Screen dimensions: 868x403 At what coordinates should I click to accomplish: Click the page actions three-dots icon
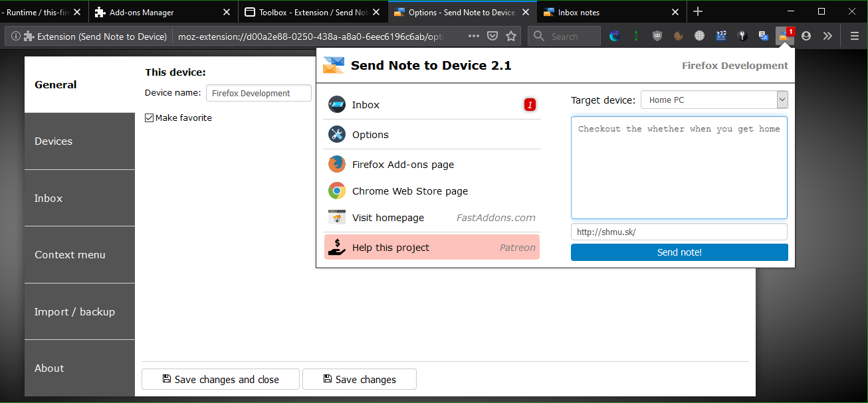coord(474,37)
